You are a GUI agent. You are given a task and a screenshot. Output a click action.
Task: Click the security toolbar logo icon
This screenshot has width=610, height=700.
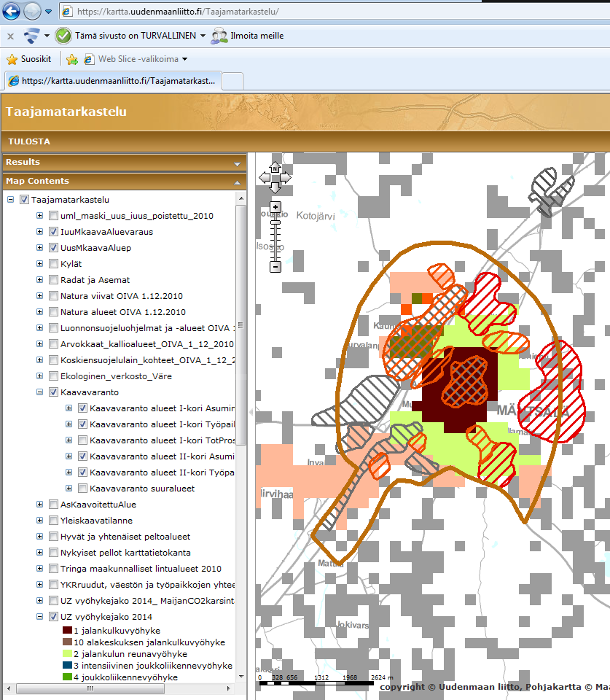click(31, 36)
